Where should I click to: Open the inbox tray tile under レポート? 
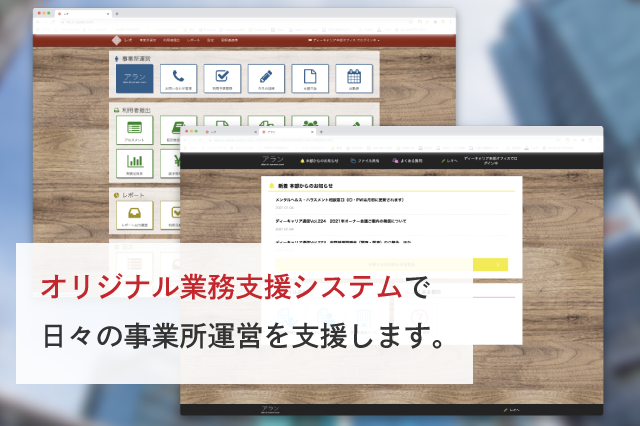(x=134, y=213)
